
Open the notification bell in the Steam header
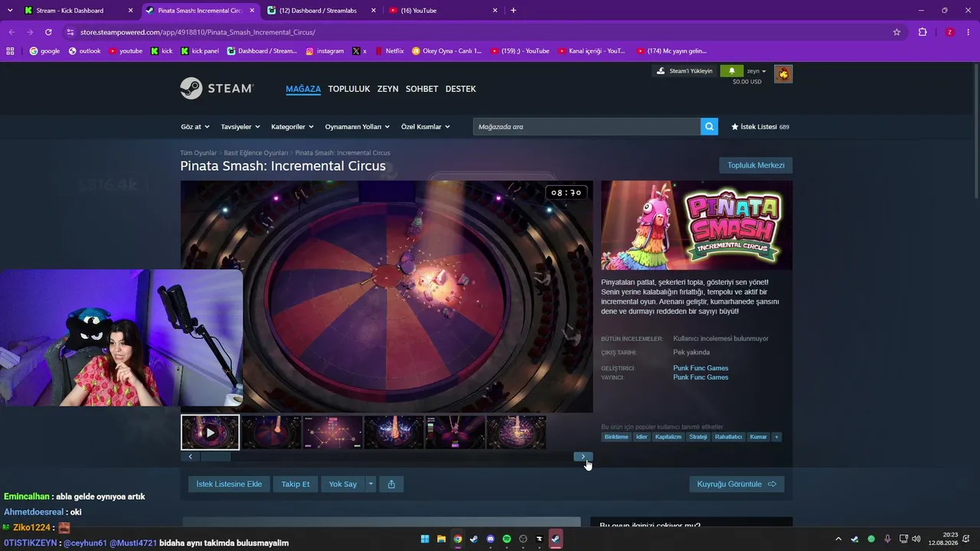pyautogui.click(x=732, y=71)
